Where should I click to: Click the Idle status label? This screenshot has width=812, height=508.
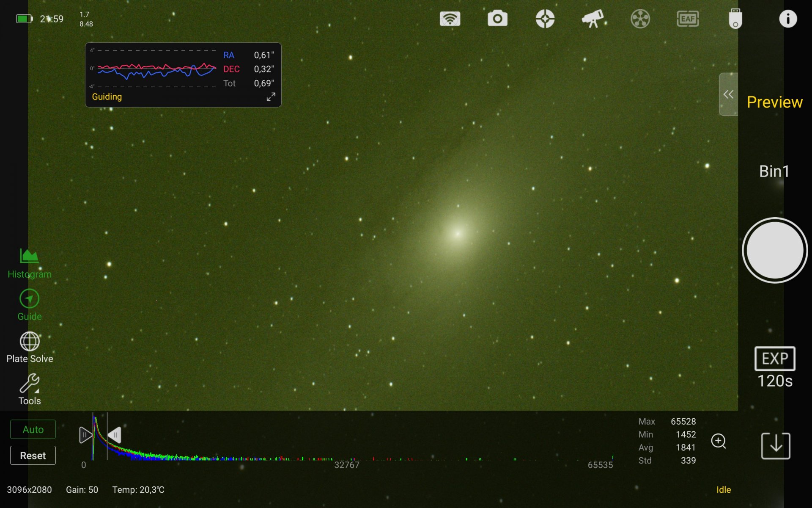(x=724, y=490)
